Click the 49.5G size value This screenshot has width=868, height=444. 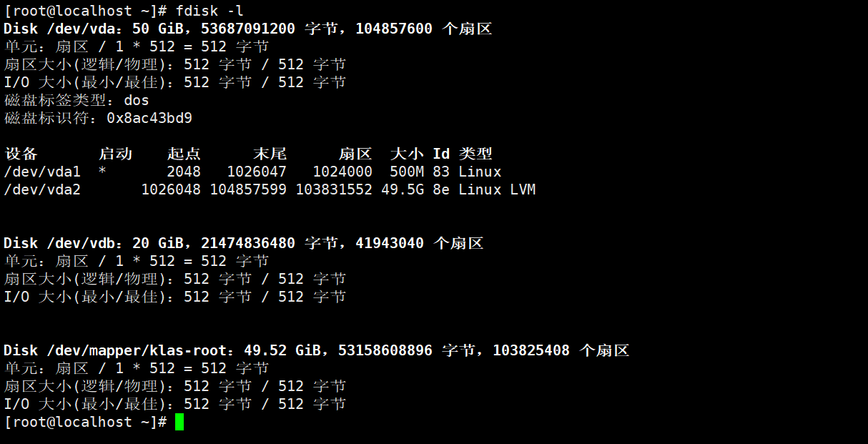coord(403,189)
